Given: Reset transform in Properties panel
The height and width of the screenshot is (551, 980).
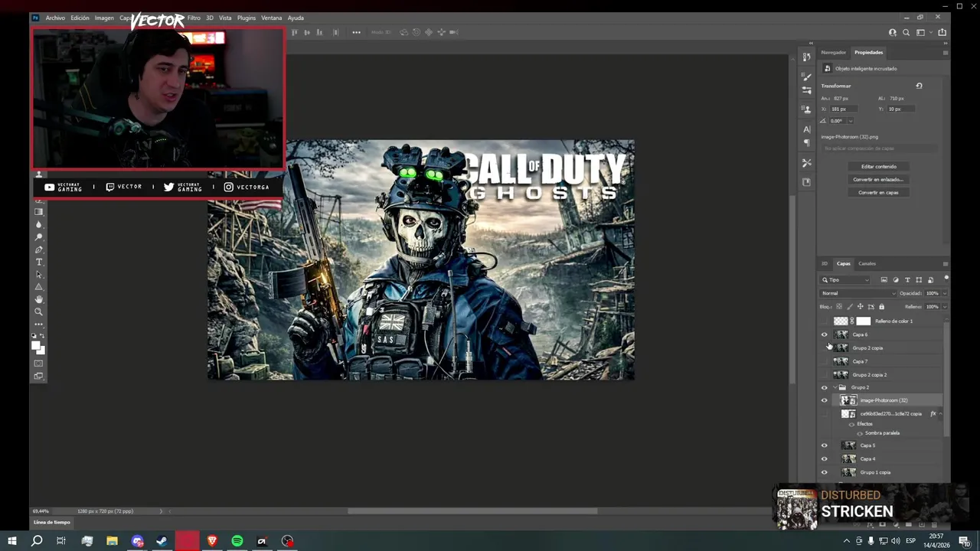Looking at the screenshot, I should 919,86.
